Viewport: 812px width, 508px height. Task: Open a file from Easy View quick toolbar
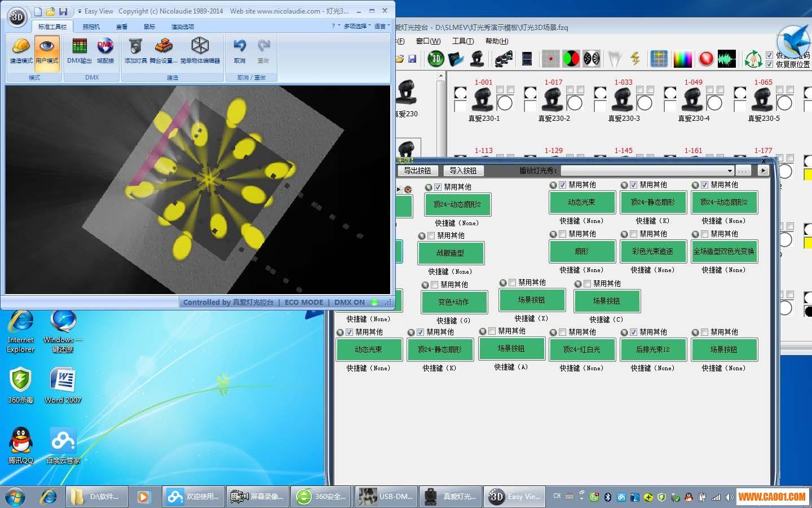[50, 11]
